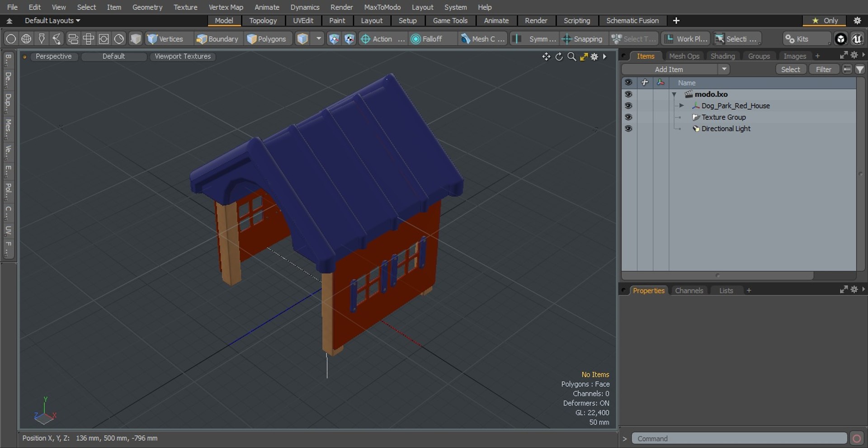Click the viewport rotate icon
This screenshot has height=448, width=868.
pyautogui.click(x=559, y=57)
